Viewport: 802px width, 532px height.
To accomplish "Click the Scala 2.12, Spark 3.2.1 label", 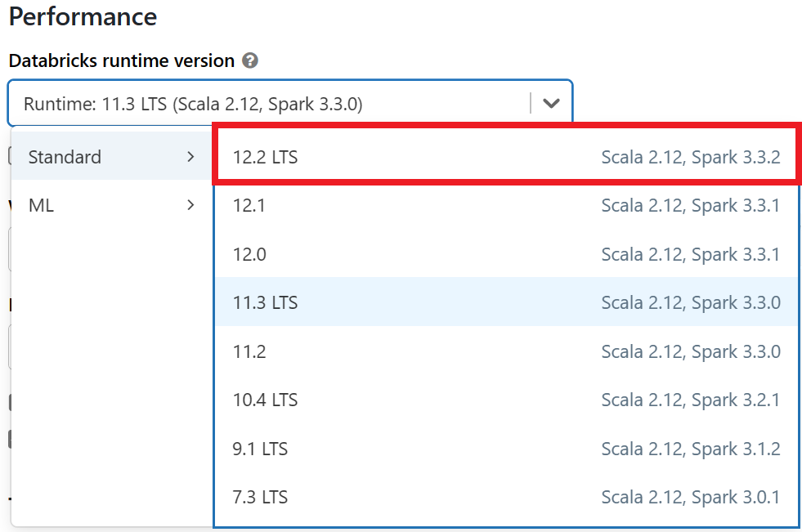I will tap(691, 400).
